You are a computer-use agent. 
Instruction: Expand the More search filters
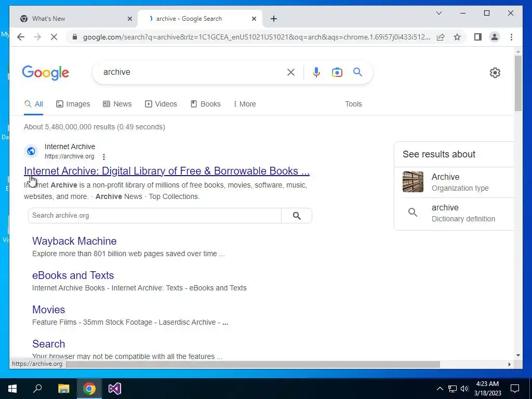tap(245, 104)
